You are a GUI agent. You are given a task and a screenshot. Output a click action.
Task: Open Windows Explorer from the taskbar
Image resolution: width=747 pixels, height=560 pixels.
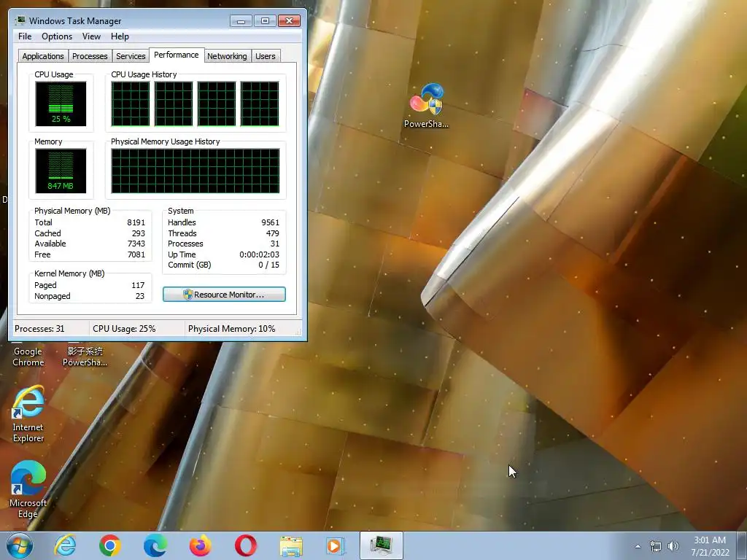(x=291, y=546)
